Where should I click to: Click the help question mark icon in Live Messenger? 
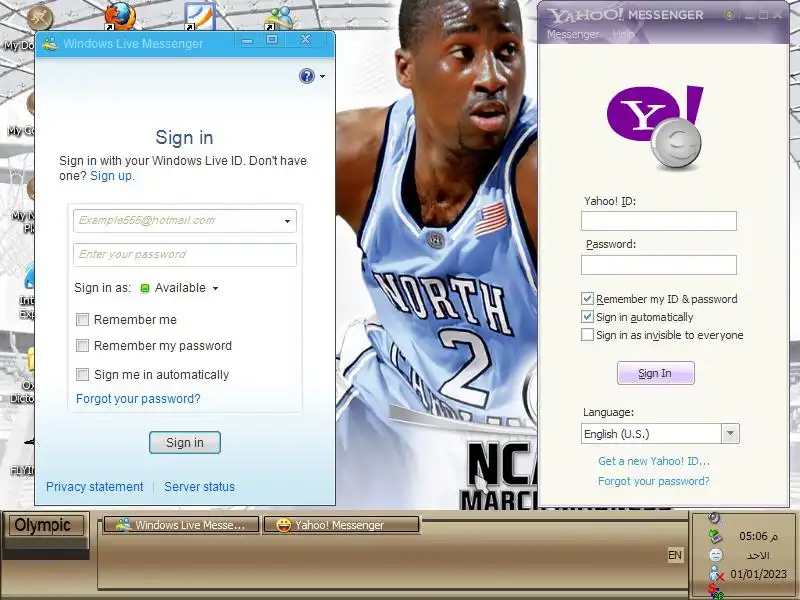tap(307, 76)
